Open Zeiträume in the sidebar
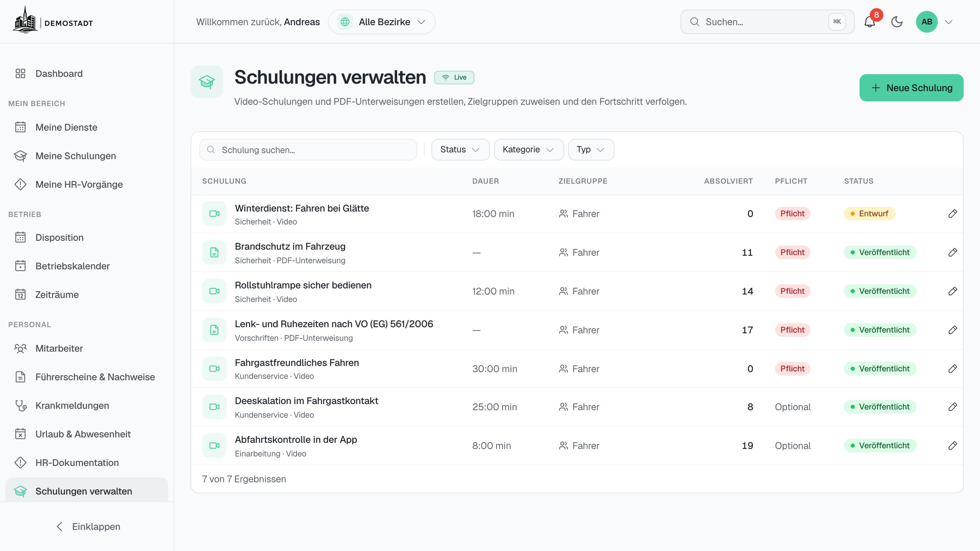The width and height of the screenshot is (980, 551). tap(87, 295)
